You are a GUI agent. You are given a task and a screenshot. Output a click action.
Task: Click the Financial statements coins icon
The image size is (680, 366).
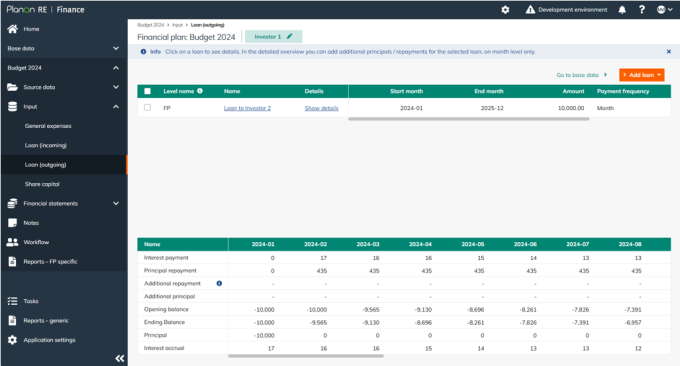click(13, 203)
